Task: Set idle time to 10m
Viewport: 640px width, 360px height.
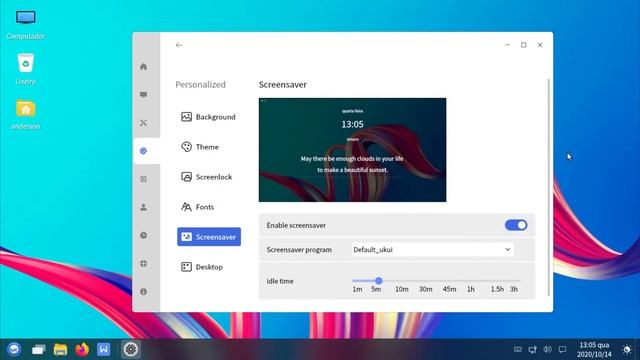Action: 402,289
